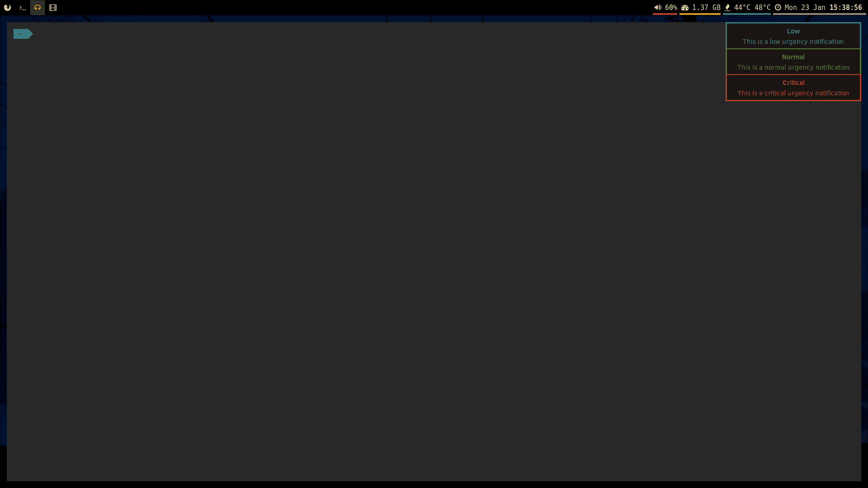This screenshot has width=868, height=488.
Task: Dismiss the Low urgency notification
Action: 793,36
